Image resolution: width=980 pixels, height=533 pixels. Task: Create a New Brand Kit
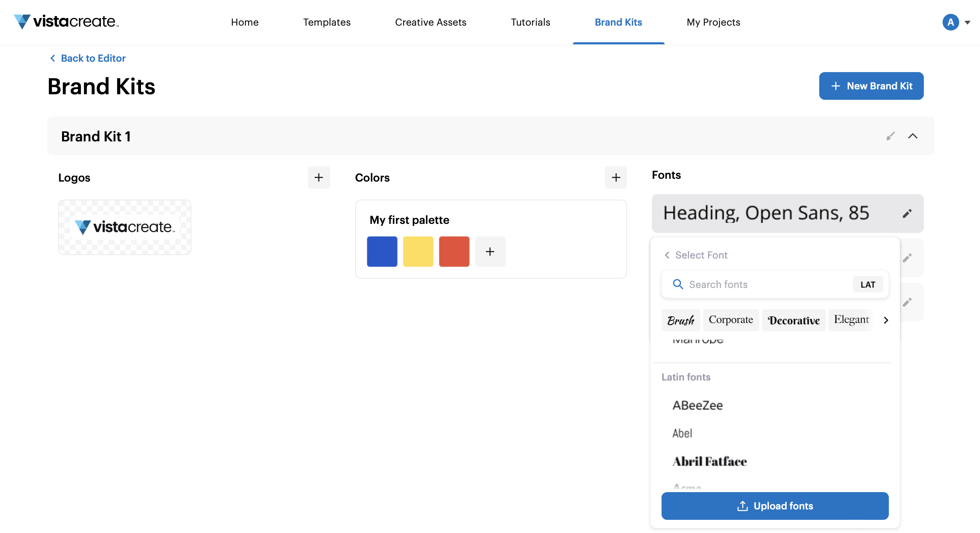(x=871, y=86)
